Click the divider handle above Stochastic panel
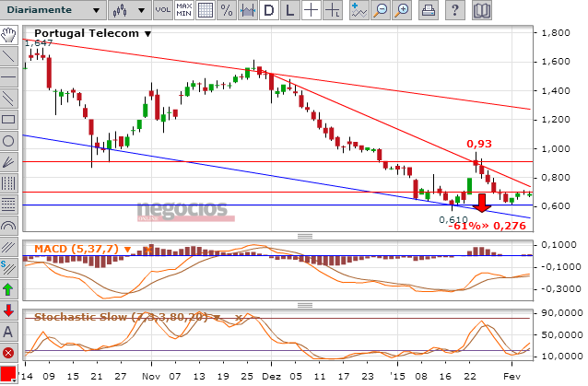This screenshot has height=386, width=588. click(305, 305)
